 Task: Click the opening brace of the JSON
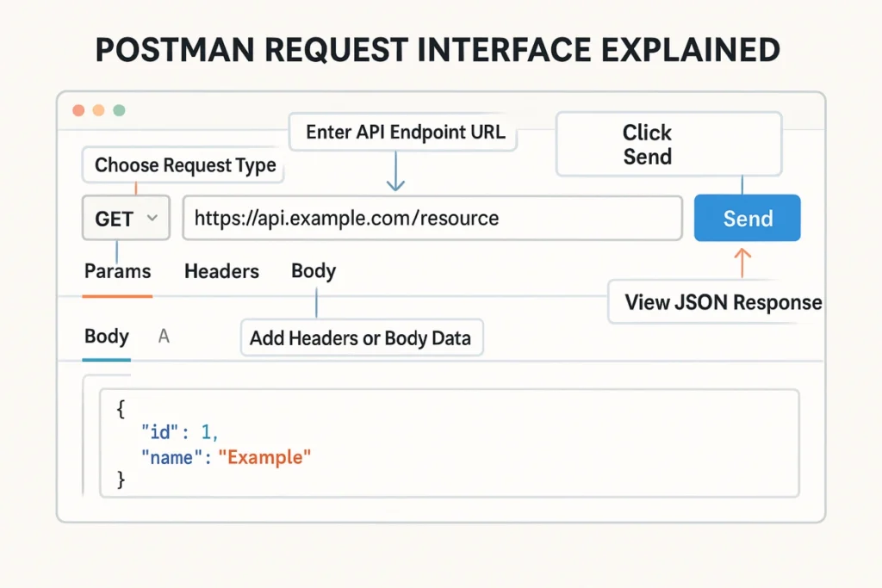tap(121, 409)
